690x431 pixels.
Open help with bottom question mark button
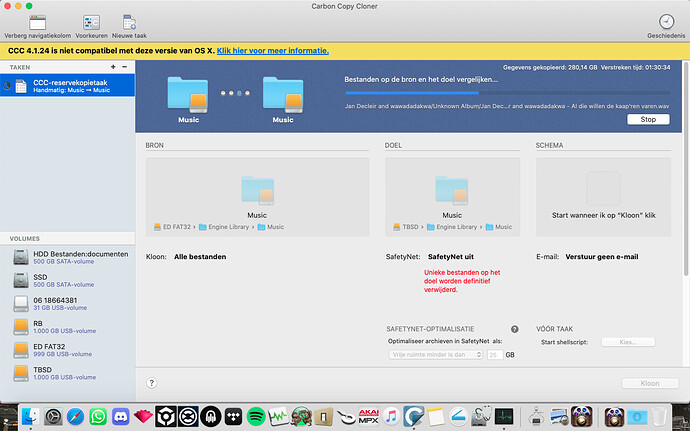(151, 383)
